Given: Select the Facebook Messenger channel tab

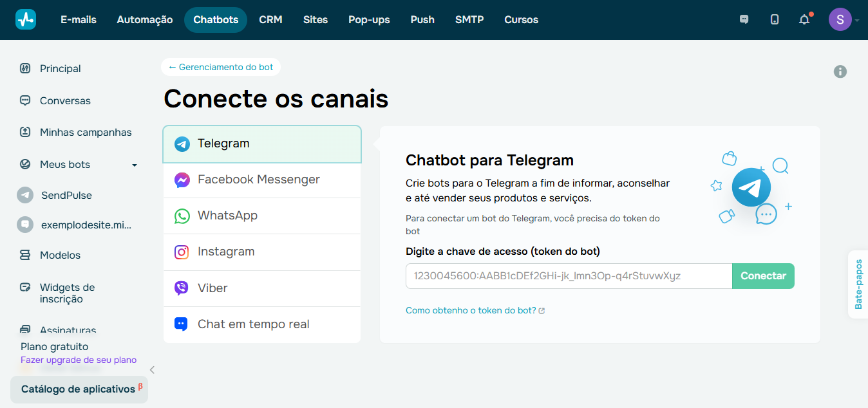Looking at the screenshot, I should 262,180.
